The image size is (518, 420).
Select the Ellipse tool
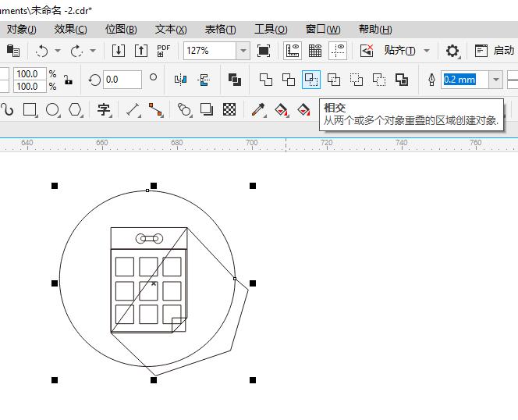click(x=52, y=109)
